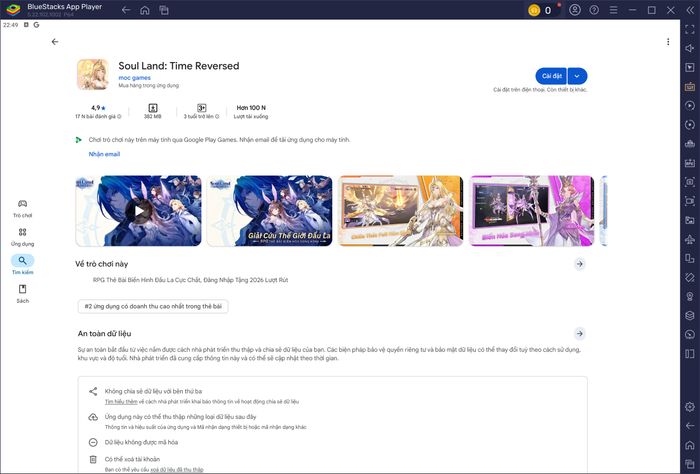Click the Android home icon in the sidebar
This screenshot has height=474, width=700.
coord(690,445)
